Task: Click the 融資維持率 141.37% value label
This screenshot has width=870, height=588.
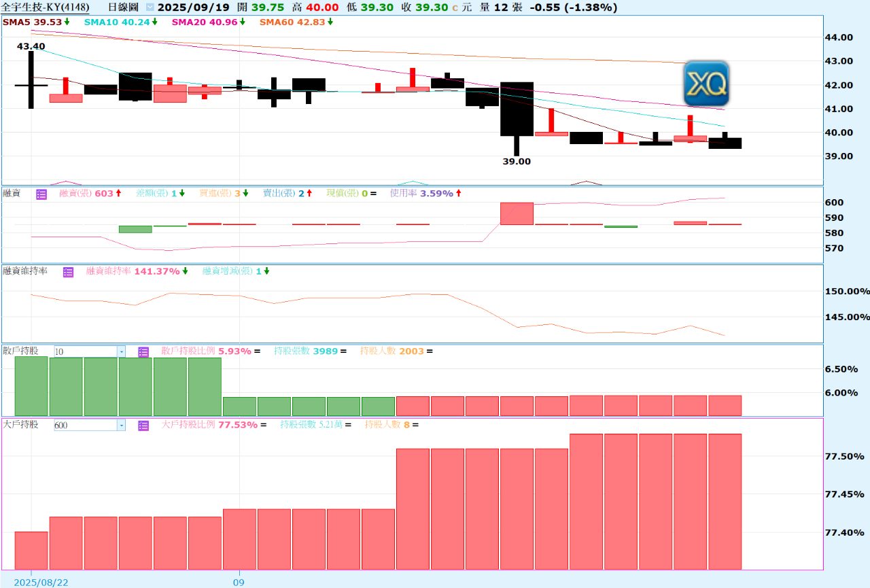Action: click(137, 271)
